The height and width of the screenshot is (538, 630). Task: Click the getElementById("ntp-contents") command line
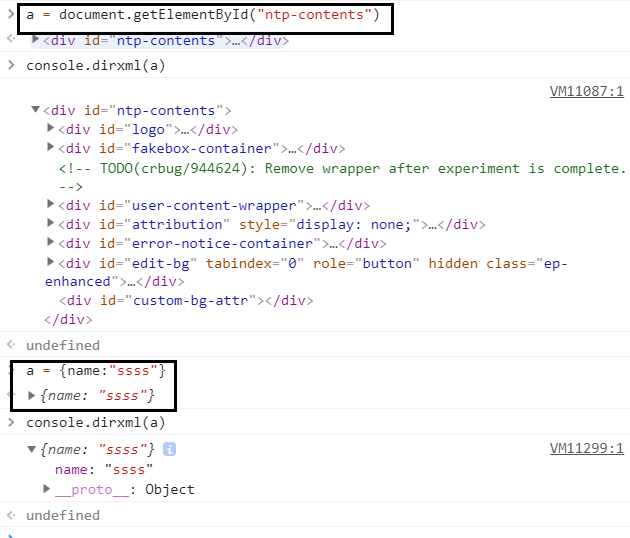pyautogui.click(x=203, y=15)
